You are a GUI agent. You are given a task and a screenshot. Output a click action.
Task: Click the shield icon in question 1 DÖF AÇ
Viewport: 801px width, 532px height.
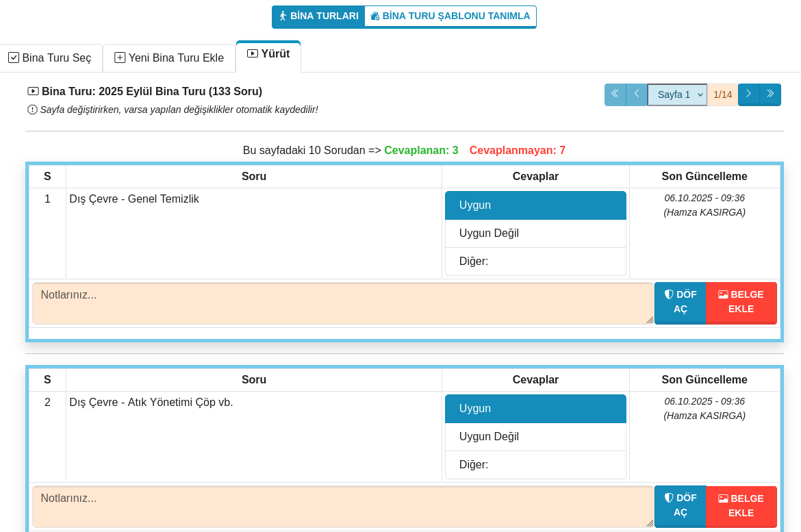pos(669,294)
